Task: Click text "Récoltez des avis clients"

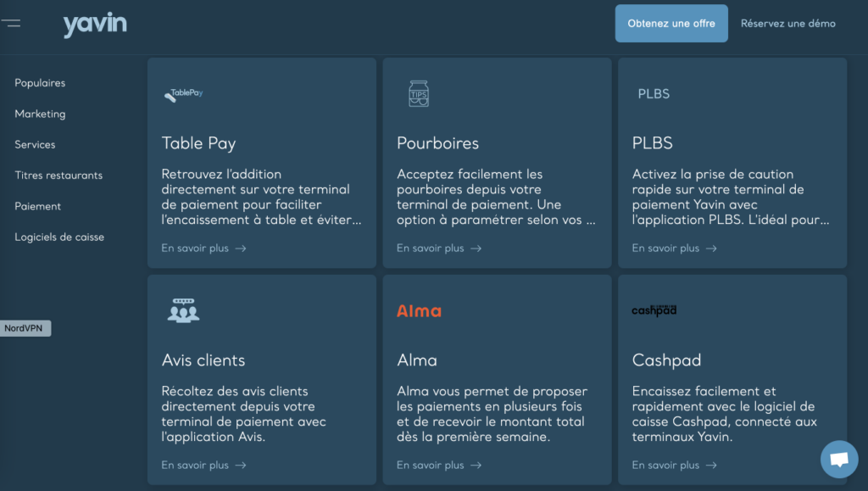Action: coord(235,392)
